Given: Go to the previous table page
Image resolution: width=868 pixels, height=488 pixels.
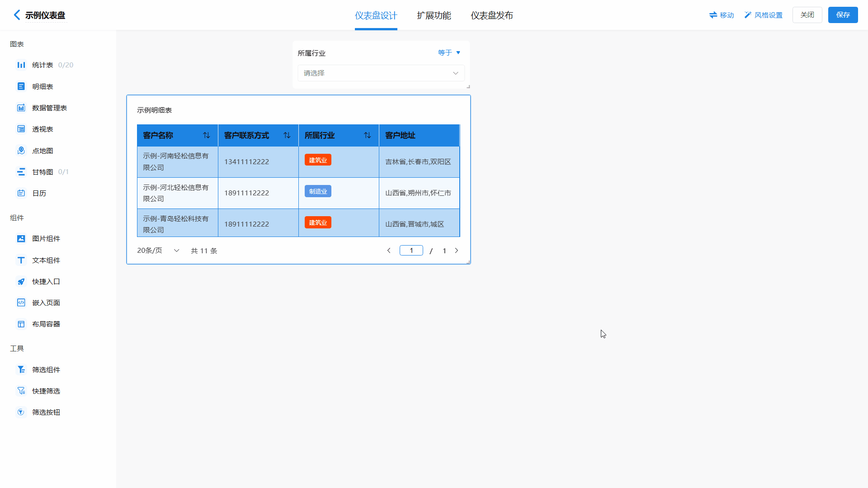Looking at the screenshot, I should pyautogui.click(x=389, y=251).
